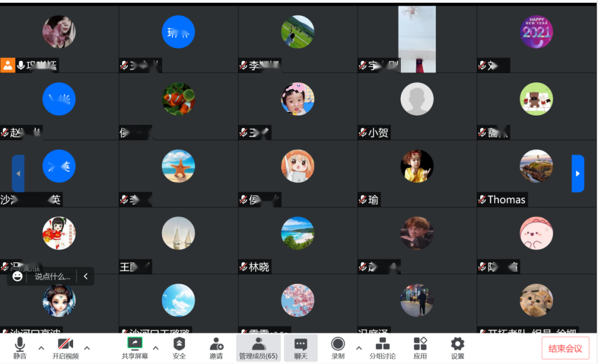Toggle the microphone Mute (静音) button

(20, 348)
